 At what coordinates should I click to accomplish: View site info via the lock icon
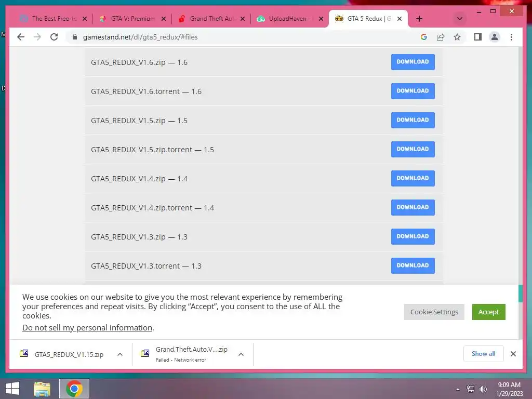pos(75,37)
